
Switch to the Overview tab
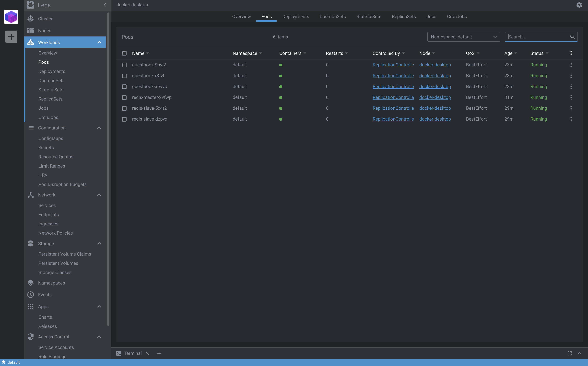click(241, 16)
